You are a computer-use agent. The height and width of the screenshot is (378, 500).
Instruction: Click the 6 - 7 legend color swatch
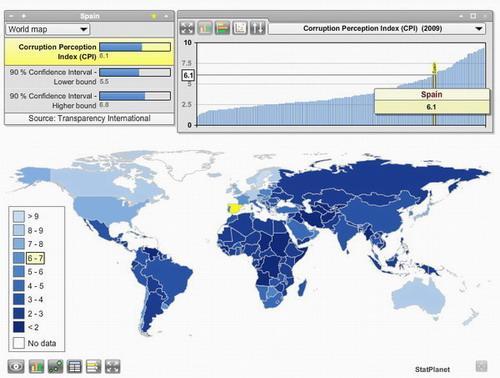click(x=19, y=258)
